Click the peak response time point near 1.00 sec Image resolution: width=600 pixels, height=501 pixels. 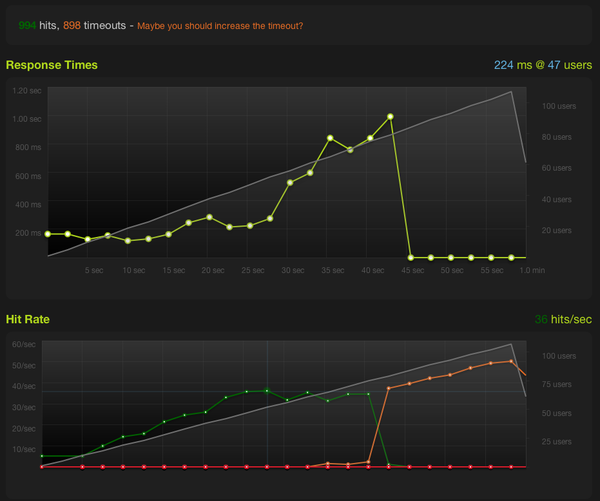pyautogui.click(x=390, y=116)
